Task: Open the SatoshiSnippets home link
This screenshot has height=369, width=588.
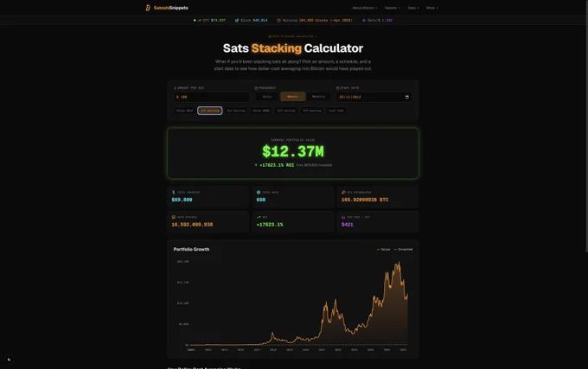Action: click(167, 8)
